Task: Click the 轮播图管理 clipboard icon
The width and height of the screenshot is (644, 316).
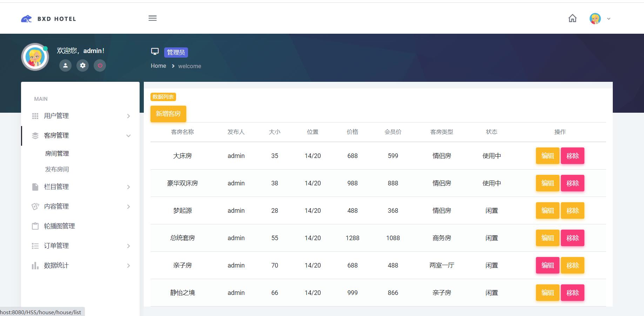Action: point(35,226)
